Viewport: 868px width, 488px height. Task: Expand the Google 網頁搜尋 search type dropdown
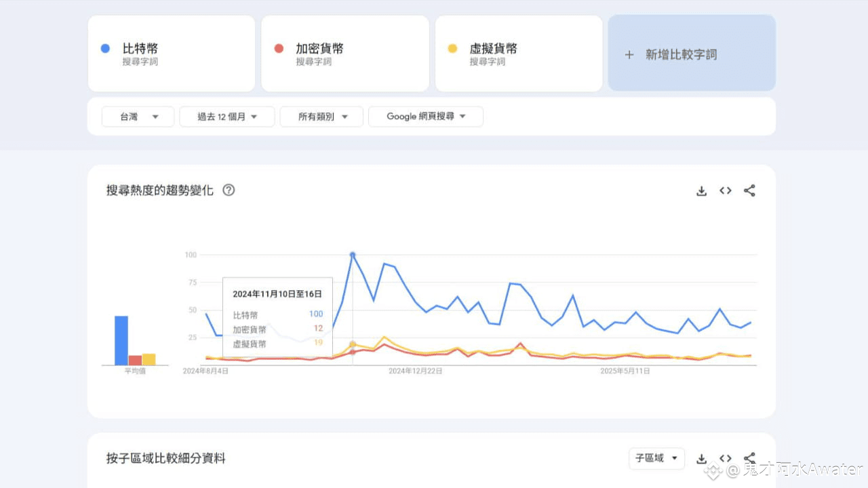(426, 117)
